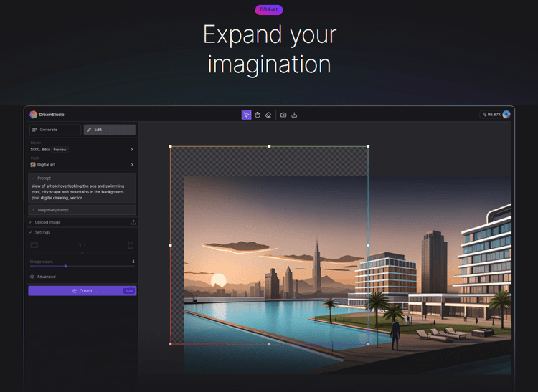
Task: Click the download image icon
Action: (294, 115)
